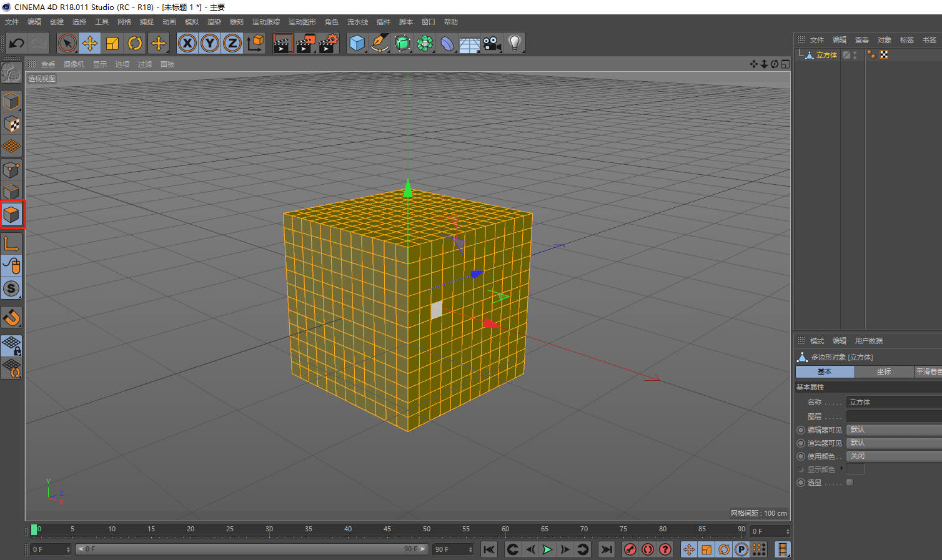The height and width of the screenshot is (560, 942).
Task: Enable the 透显 checkbox
Action: coord(850,482)
